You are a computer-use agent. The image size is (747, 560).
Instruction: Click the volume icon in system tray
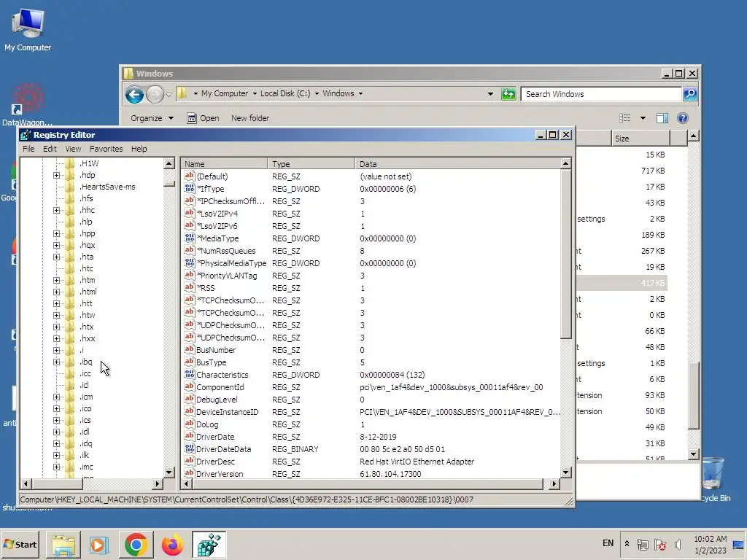[x=678, y=544]
